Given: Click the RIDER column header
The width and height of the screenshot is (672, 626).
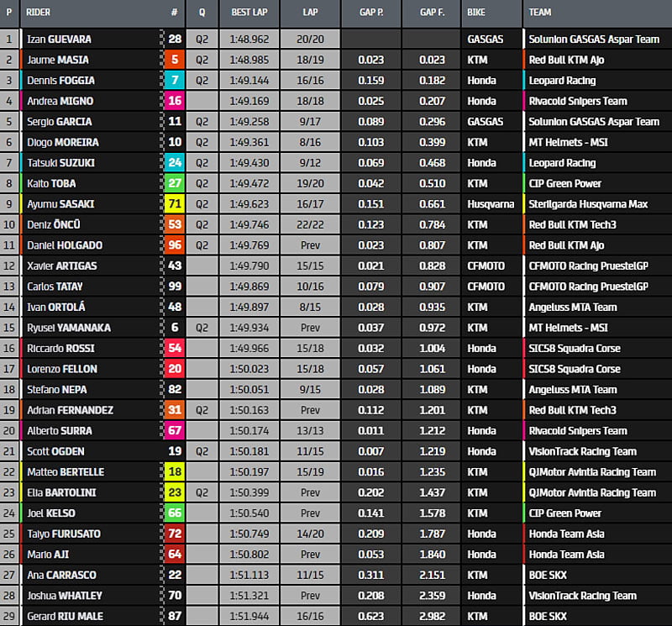Looking at the screenshot, I should [39, 13].
